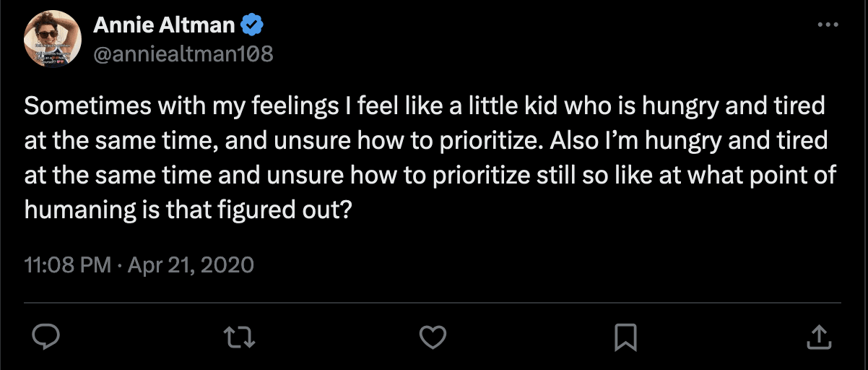Click the Apr 21, 2020 date
Image resolution: width=868 pixels, height=370 pixels.
(191, 264)
